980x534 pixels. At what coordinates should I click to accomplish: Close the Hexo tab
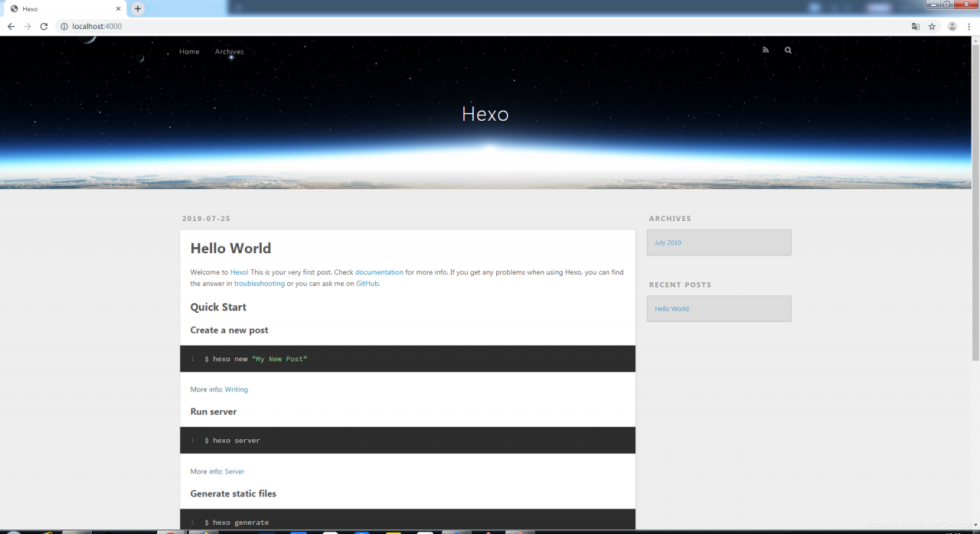118,8
